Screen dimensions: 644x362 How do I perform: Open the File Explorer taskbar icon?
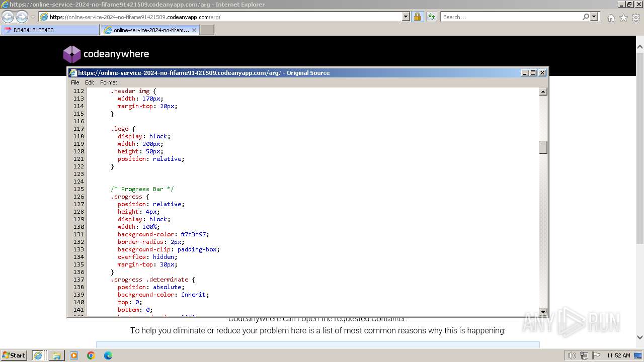click(x=57, y=355)
